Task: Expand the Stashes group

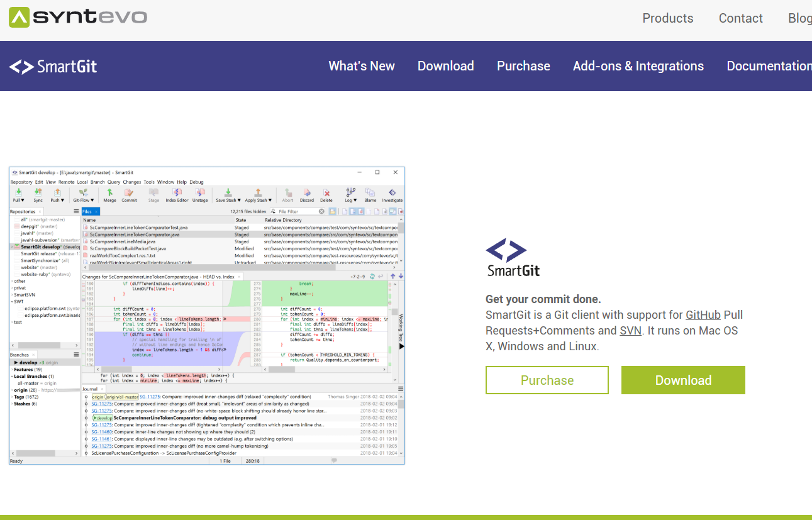Action: (11, 404)
